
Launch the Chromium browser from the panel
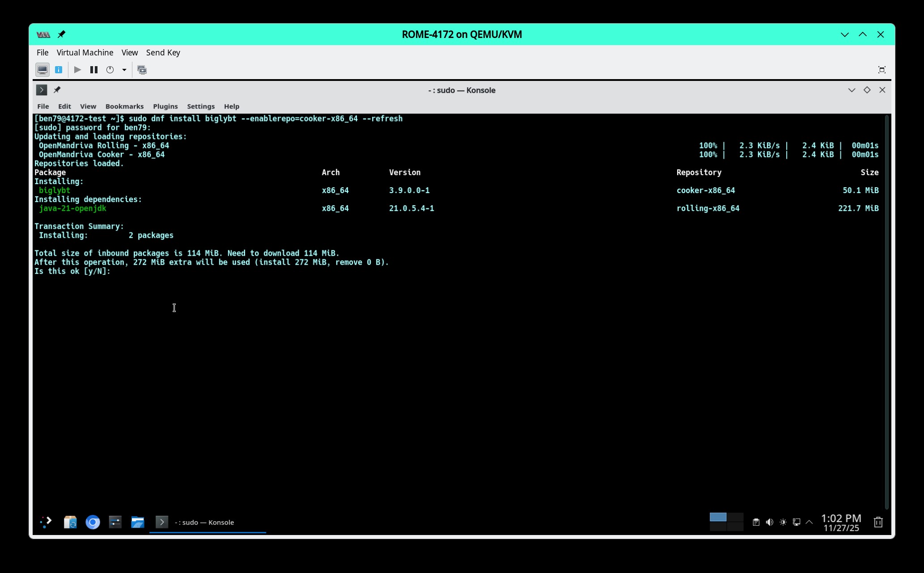pos(93,522)
